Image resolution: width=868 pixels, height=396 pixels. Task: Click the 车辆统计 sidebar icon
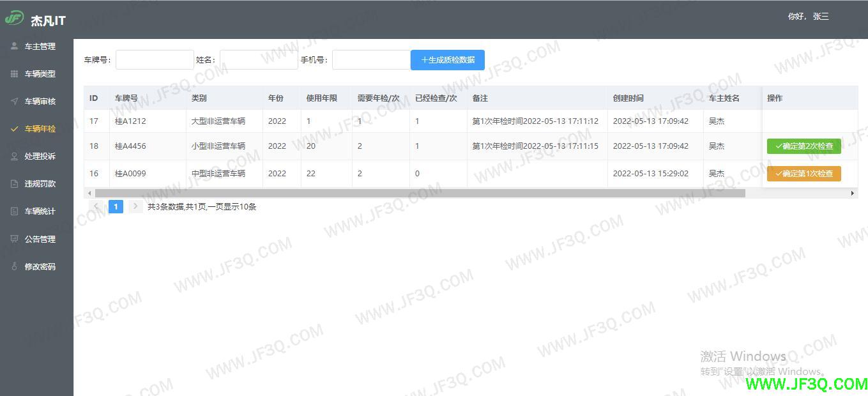pos(14,211)
